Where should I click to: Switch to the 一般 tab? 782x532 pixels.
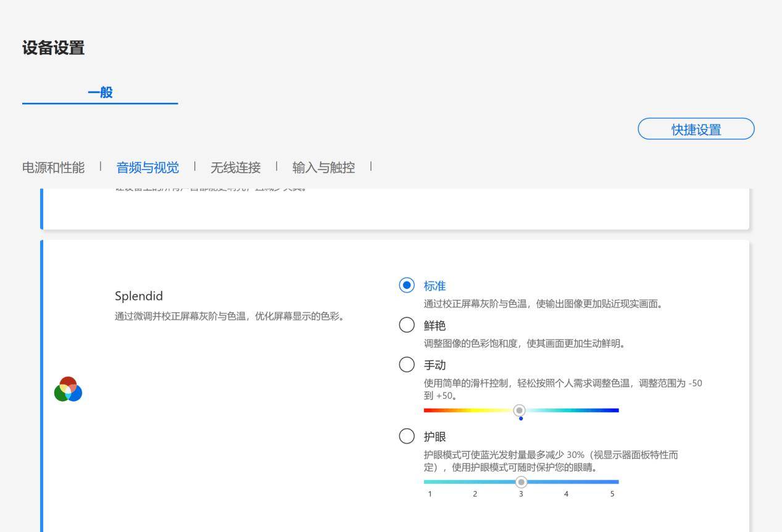[100, 93]
